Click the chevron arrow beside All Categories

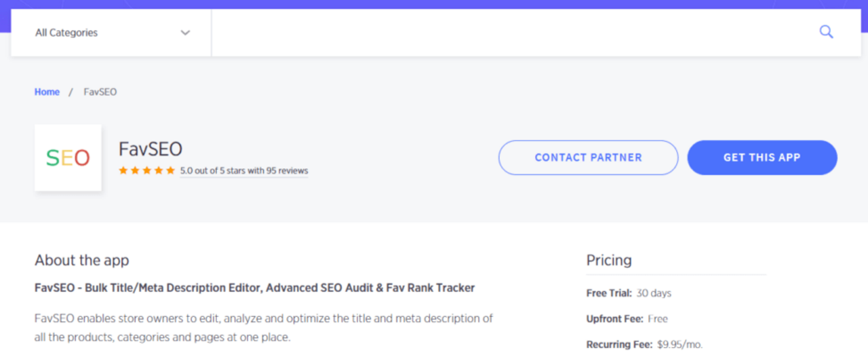185,33
